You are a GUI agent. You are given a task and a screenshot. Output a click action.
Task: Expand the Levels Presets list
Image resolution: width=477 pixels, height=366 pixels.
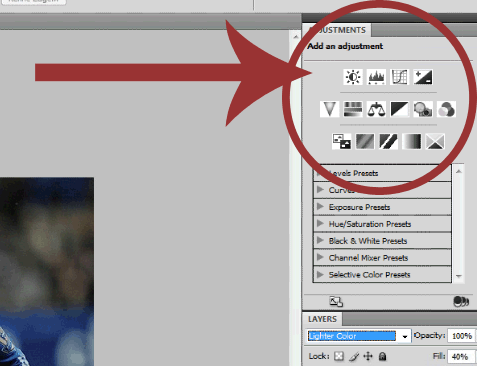(320, 173)
